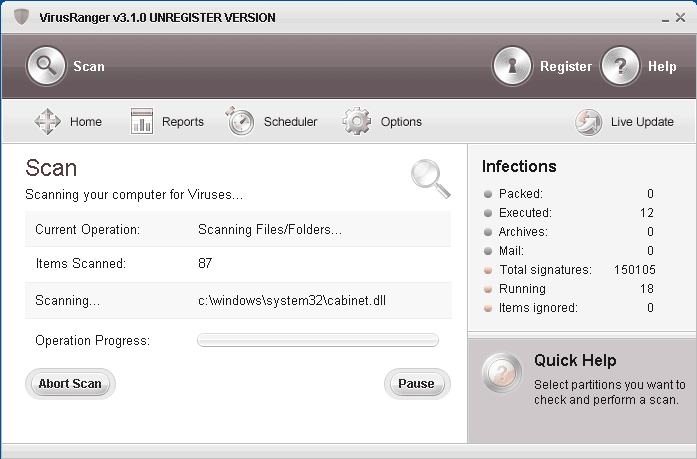697x459 pixels.
Task: Open the Reports chart icon
Action: 142,122
